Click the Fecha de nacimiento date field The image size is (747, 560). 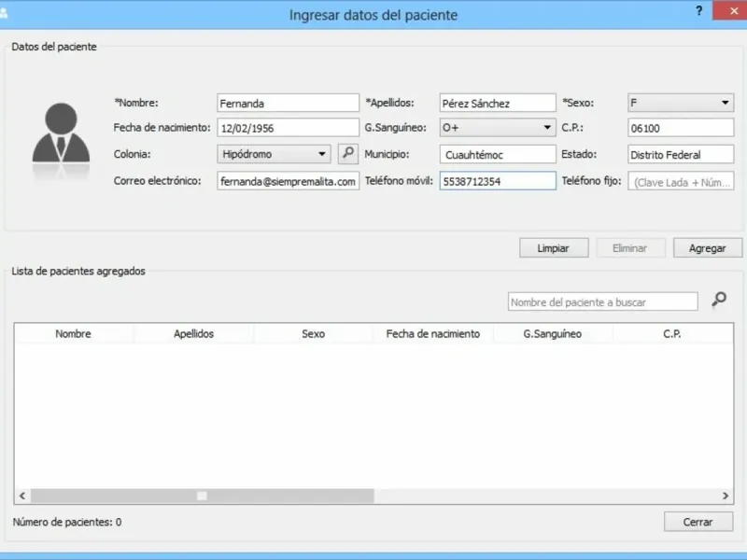[289, 128]
